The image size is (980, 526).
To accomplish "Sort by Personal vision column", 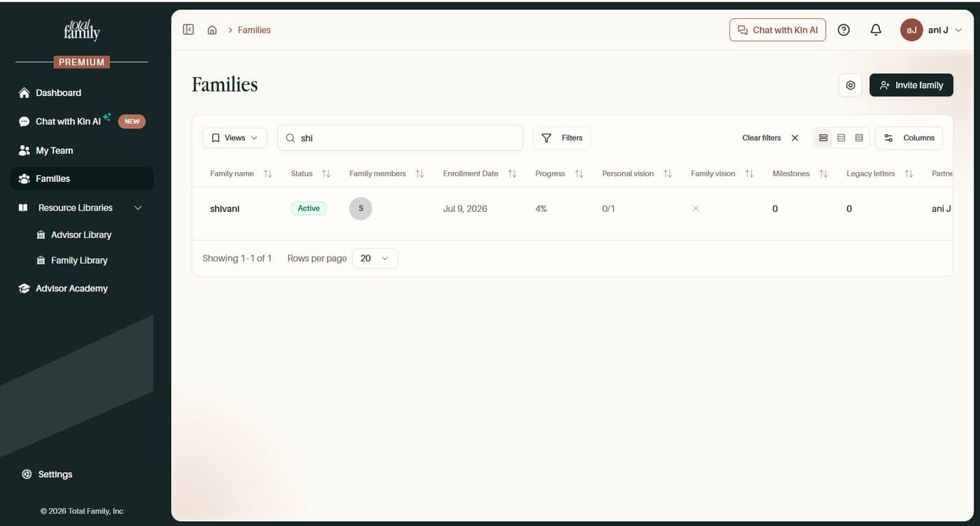I will tap(667, 173).
